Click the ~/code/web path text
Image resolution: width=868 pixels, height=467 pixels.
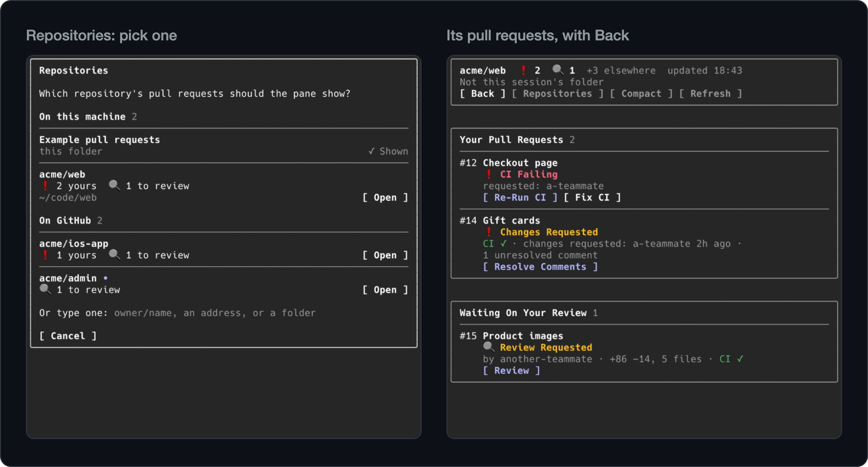coord(68,198)
